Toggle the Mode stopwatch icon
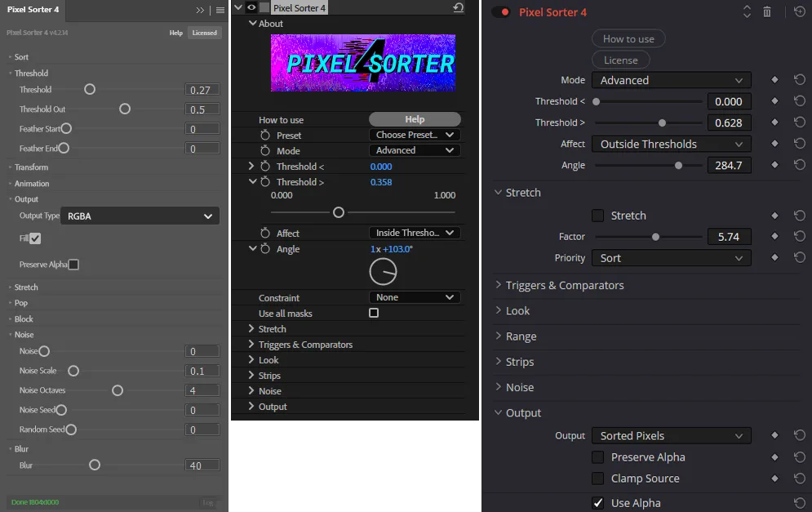 point(265,150)
